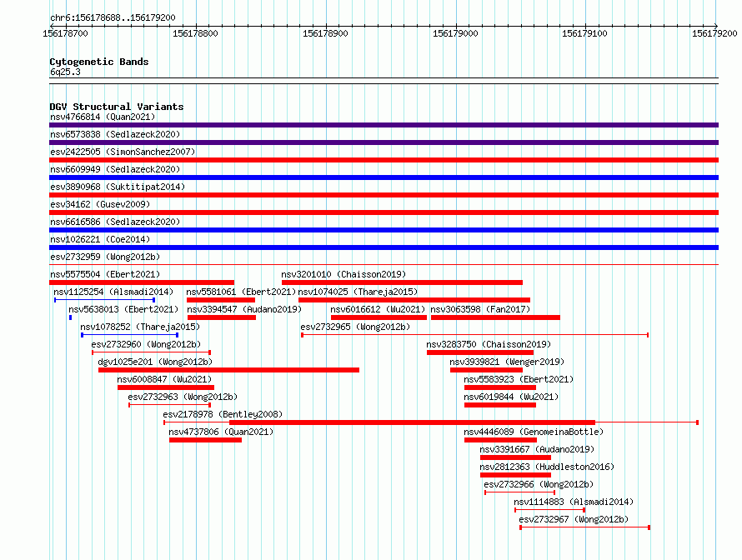Click the DGV Structural Variants track title
The width and height of the screenshot is (742, 560).
tap(117, 107)
